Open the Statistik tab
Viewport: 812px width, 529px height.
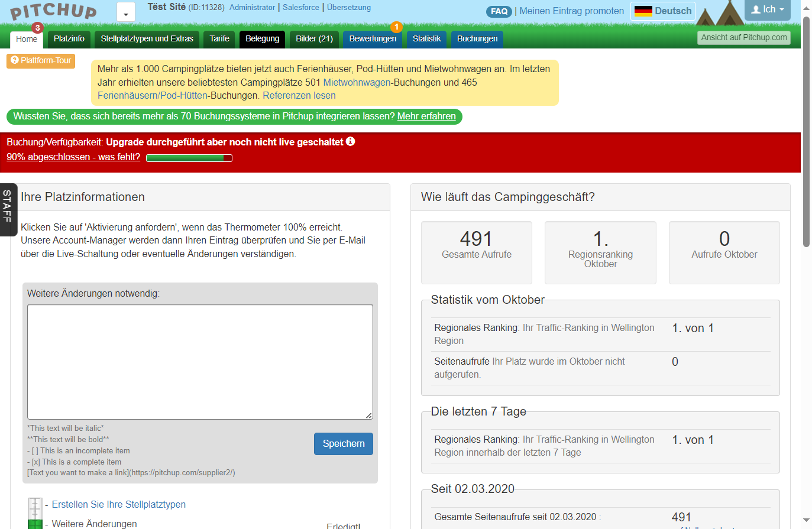426,39
